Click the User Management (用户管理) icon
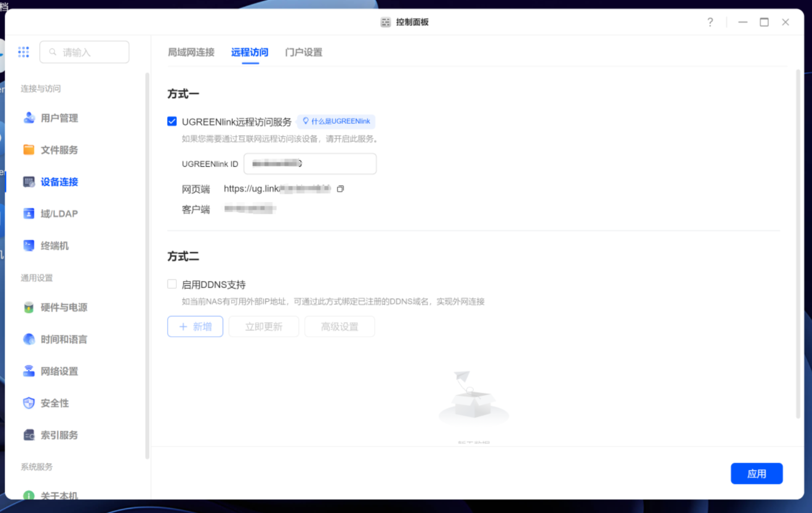This screenshot has width=812, height=513. coord(29,118)
